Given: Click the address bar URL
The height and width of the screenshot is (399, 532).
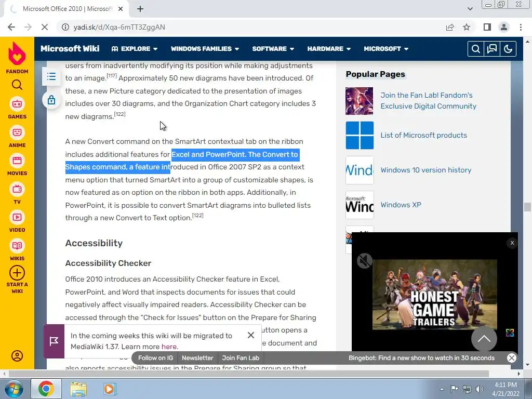Looking at the screenshot, I should 119,27.
